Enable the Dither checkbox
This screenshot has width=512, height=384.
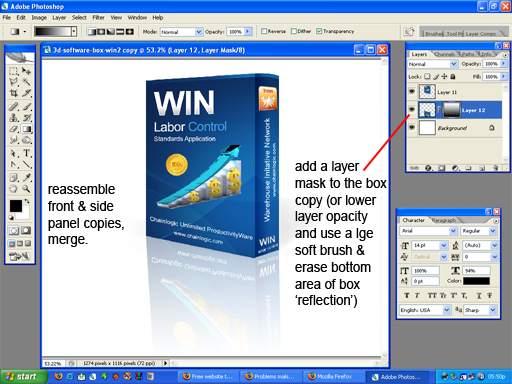tap(294, 31)
